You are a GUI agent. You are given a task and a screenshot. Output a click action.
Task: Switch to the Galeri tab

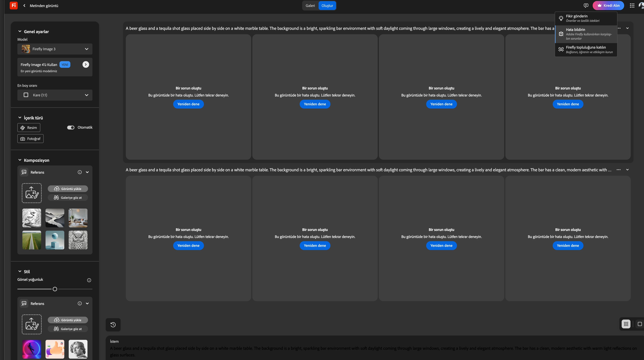tap(310, 6)
